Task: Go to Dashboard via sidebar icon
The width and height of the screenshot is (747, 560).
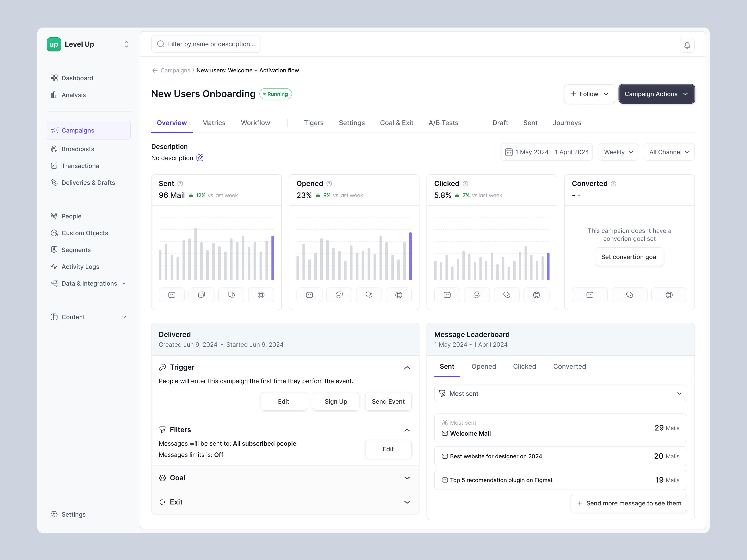Action: click(77, 78)
